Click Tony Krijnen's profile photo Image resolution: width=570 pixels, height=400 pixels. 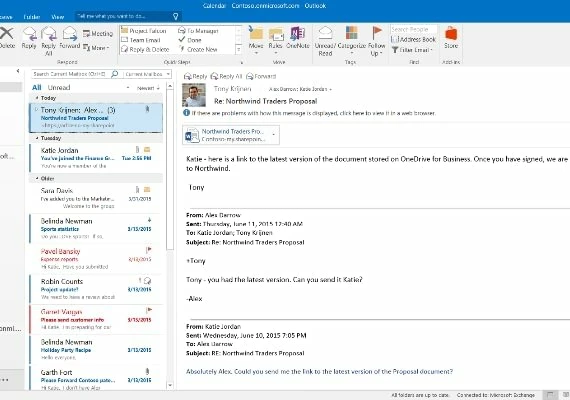click(194, 95)
